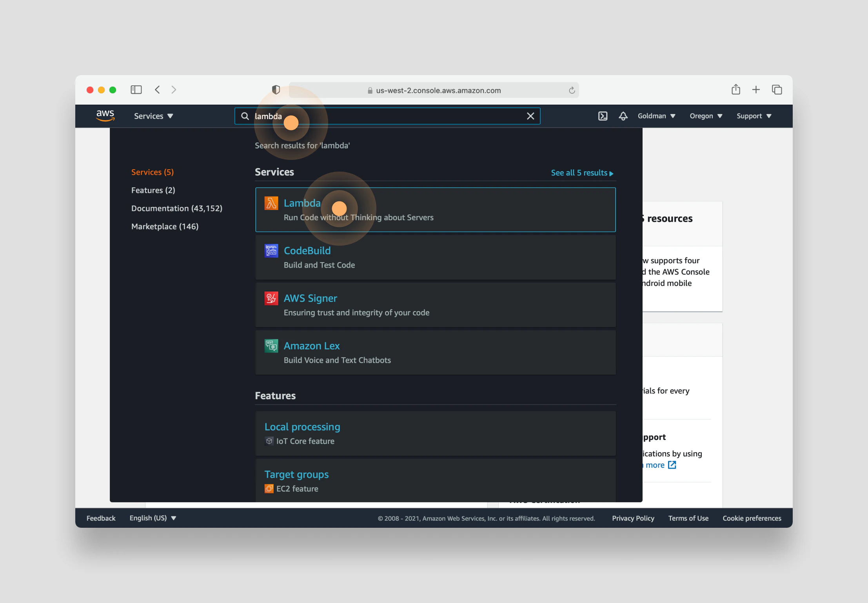Open the CloudShell terminal icon
Viewport: 868px width, 603px height.
point(603,116)
